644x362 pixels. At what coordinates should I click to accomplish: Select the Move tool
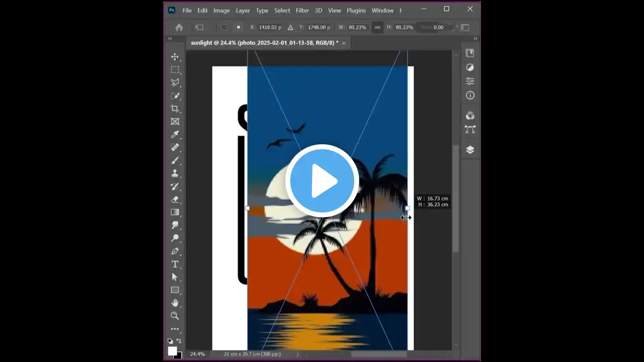tap(175, 57)
